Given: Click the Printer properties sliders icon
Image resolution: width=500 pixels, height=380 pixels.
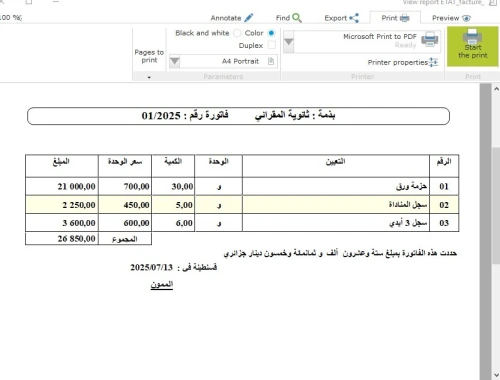Looking at the screenshot, I should click(x=433, y=62).
